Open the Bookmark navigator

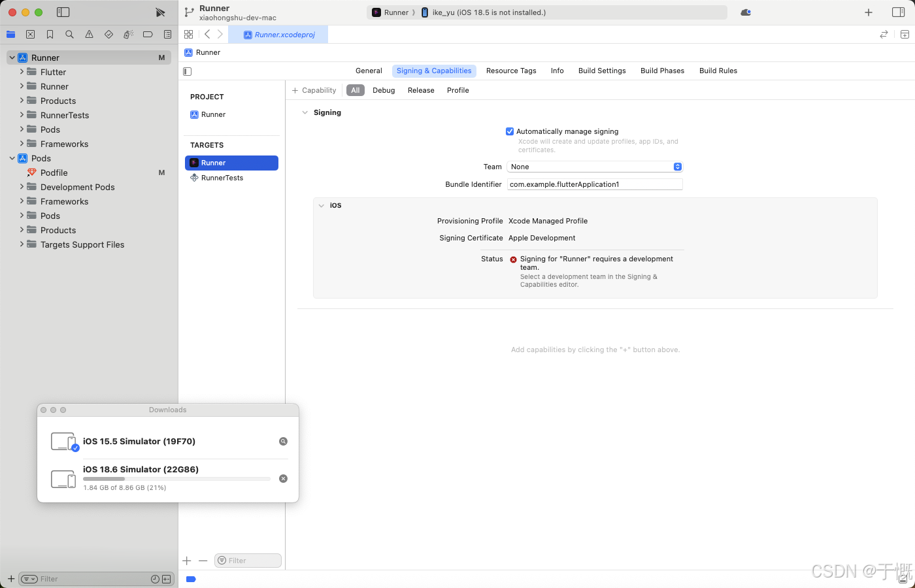click(x=50, y=35)
